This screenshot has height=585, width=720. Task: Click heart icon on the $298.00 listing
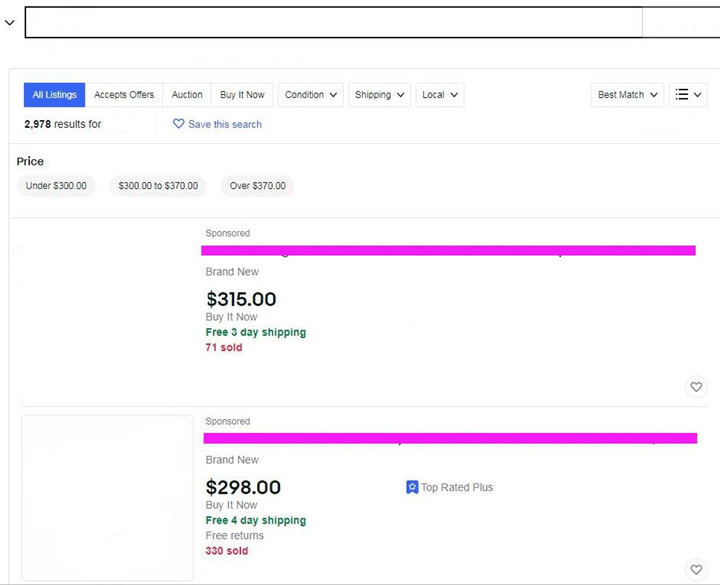pyautogui.click(x=696, y=570)
